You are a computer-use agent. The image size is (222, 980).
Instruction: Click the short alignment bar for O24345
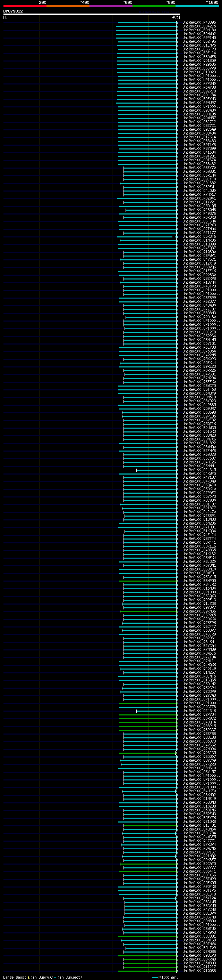tap(157, 470)
